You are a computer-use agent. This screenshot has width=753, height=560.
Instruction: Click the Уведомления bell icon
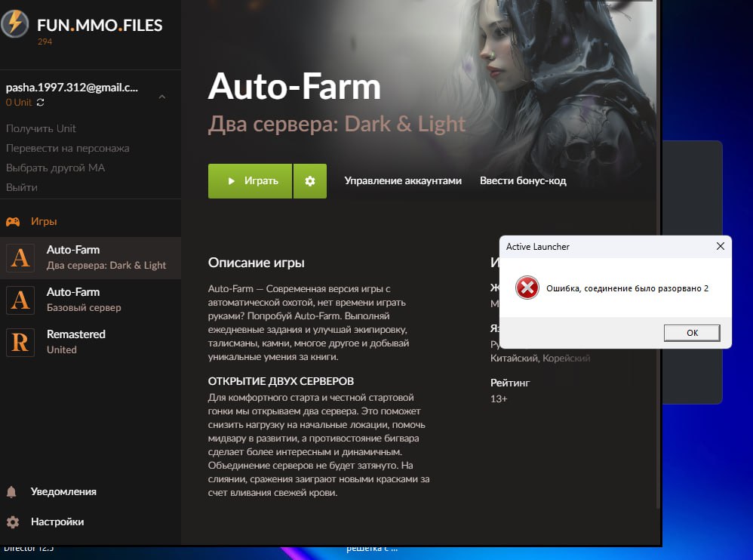click(12, 492)
